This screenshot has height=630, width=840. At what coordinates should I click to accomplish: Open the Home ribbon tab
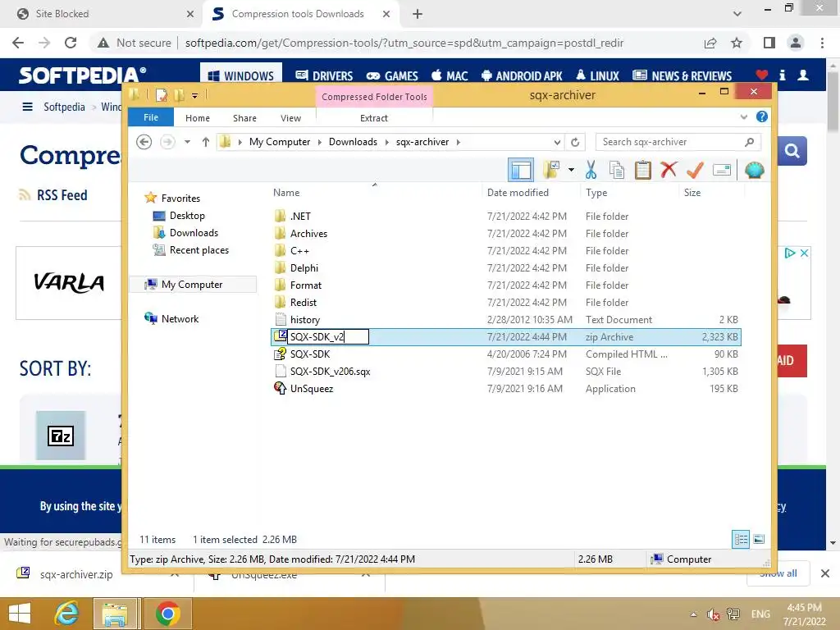198,118
